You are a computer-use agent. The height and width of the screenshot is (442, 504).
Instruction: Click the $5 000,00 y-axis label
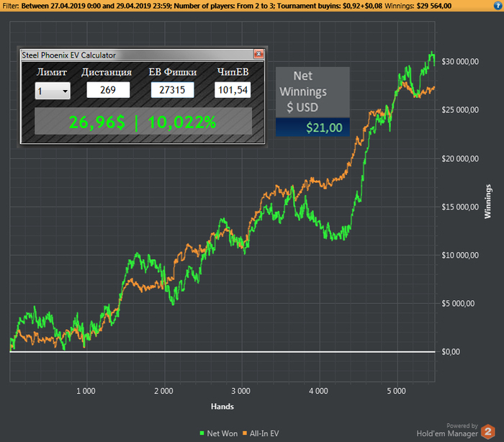click(458, 303)
